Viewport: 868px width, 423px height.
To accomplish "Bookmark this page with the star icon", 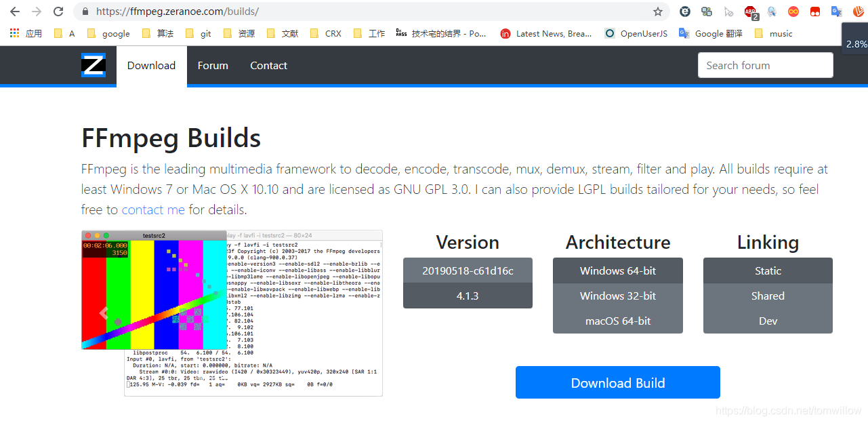I will point(657,12).
